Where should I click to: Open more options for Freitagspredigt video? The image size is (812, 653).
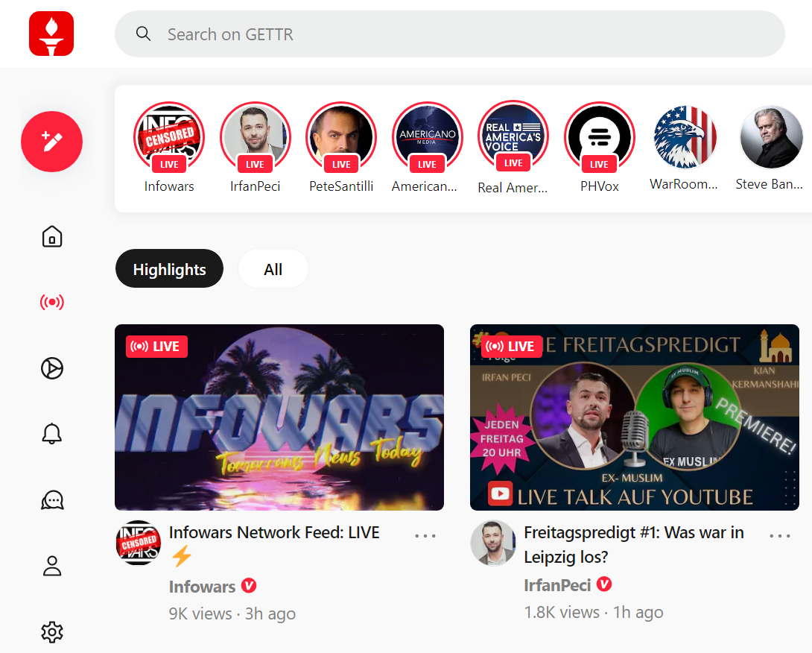click(780, 535)
